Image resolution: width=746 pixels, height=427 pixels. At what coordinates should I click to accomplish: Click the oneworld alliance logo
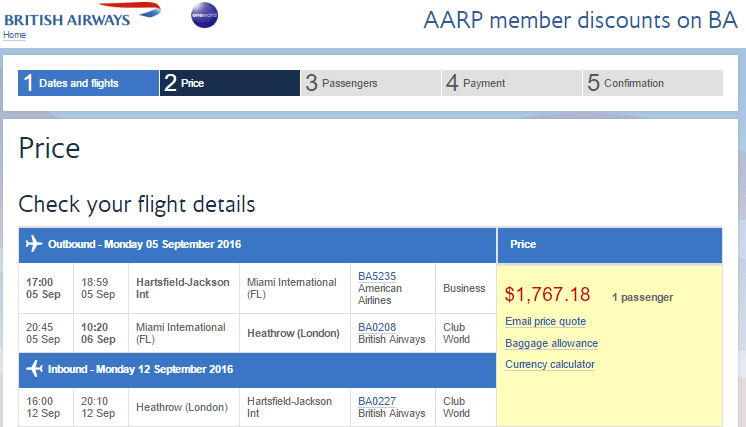205,15
